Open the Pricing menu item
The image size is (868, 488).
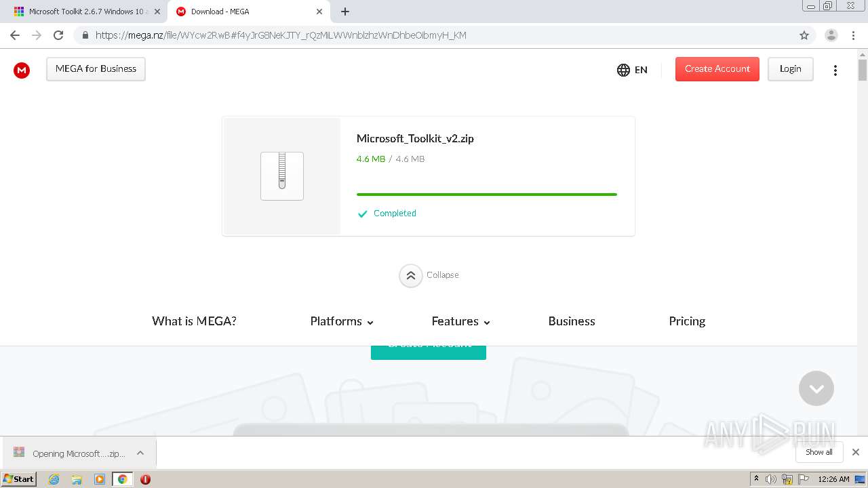click(x=687, y=321)
